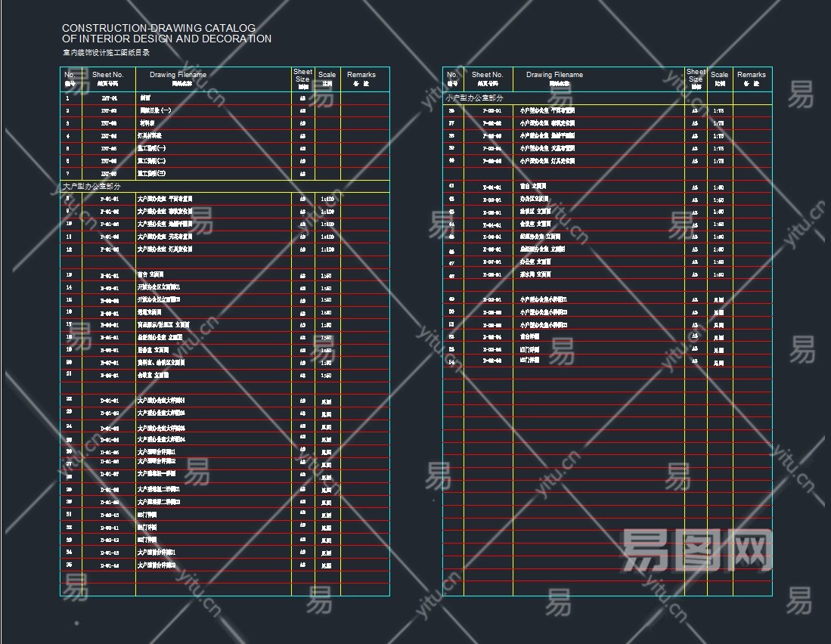Screen dimensions: 831x644
Task: Click 'Drawing Filename' header in right catalog table
Action: pyautogui.click(x=554, y=75)
